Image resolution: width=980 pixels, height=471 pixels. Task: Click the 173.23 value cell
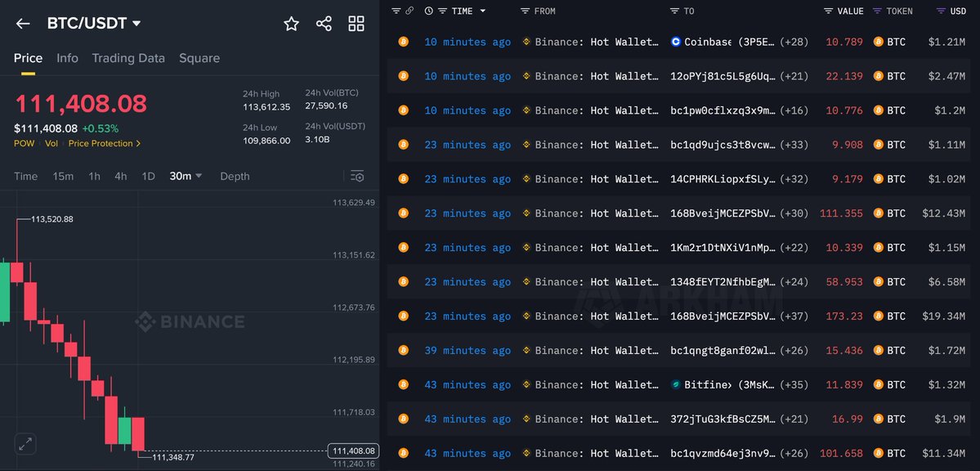point(844,316)
